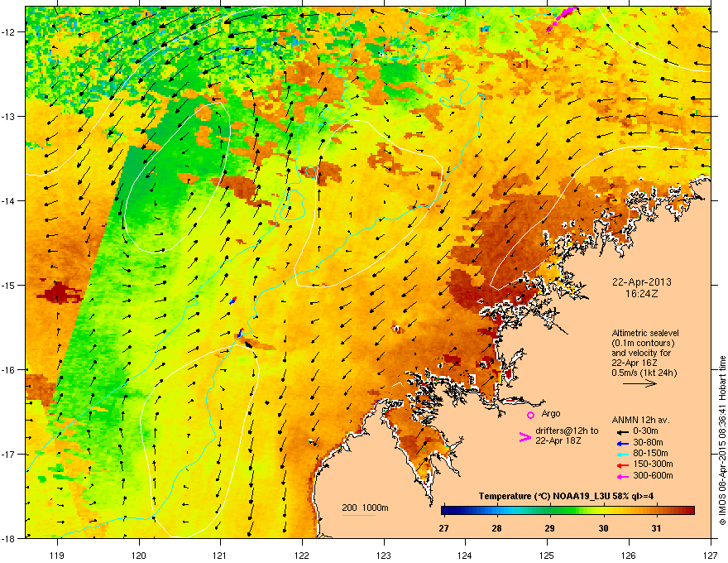Click the color bar tick label '31'

pos(656,528)
